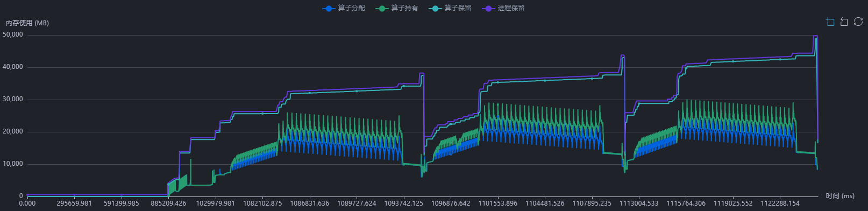Toggle the 算子分配 legend series
The image size is (868, 211).
tap(344, 8)
